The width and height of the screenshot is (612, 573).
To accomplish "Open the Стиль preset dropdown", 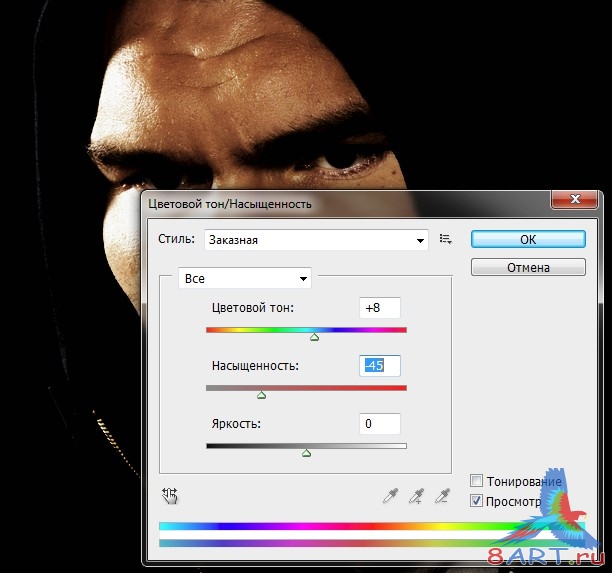I will point(317,240).
